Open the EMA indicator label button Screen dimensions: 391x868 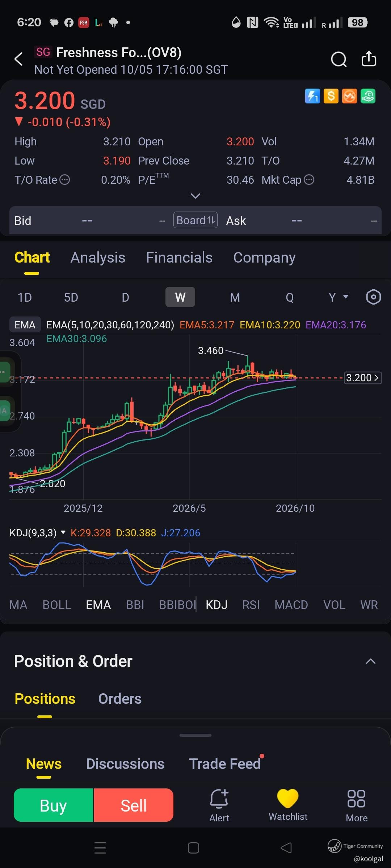coord(25,325)
